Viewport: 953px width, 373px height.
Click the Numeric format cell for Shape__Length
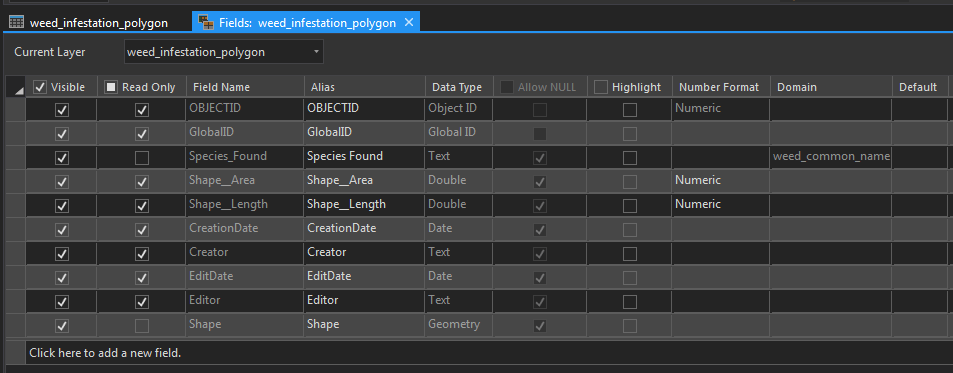(721, 204)
